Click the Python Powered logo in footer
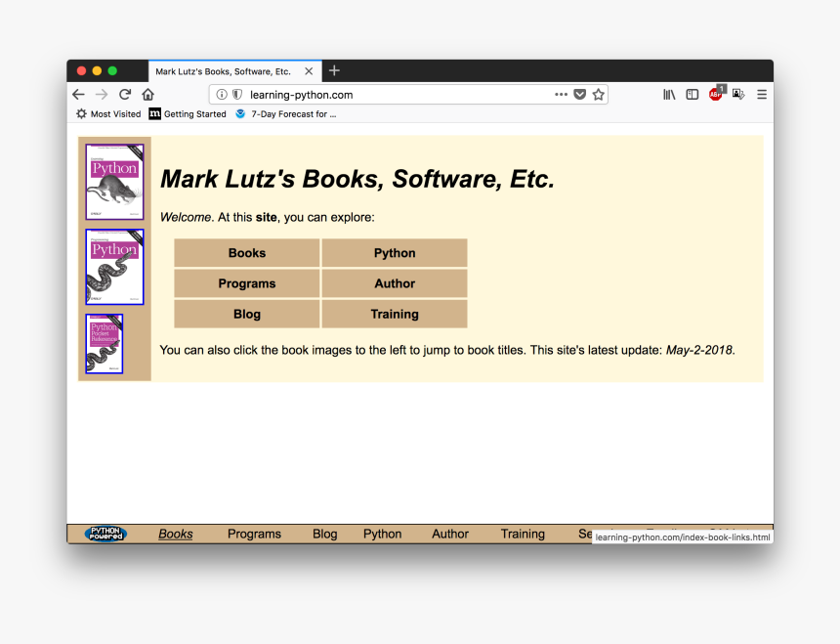 (x=105, y=534)
